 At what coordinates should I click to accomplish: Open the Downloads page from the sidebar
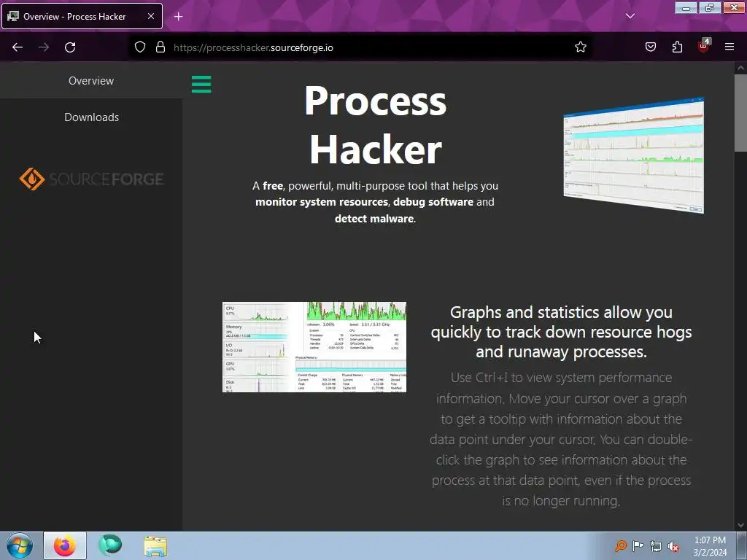(91, 117)
